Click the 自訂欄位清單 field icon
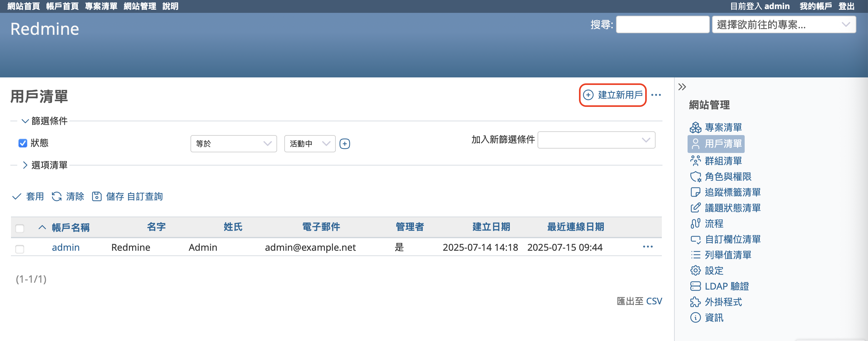Viewport: 868px width, 341px height. pos(695,239)
